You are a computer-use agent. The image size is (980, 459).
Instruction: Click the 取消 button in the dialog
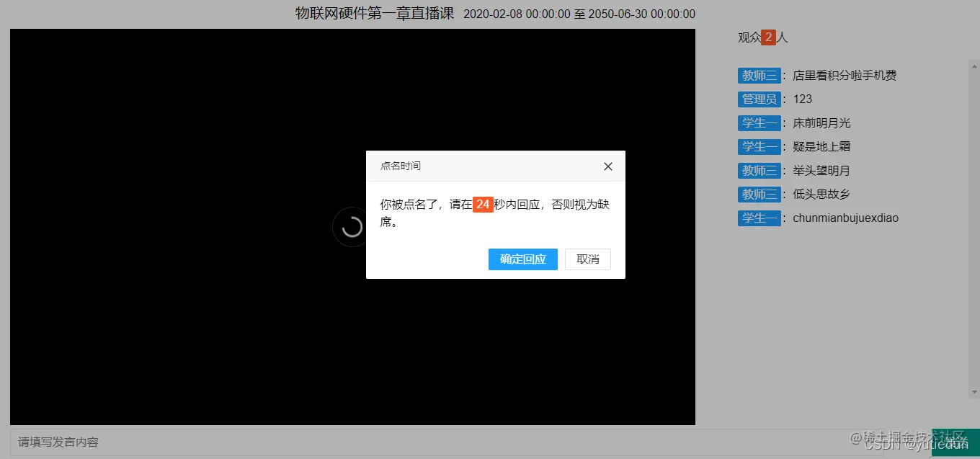pos(588,259)
